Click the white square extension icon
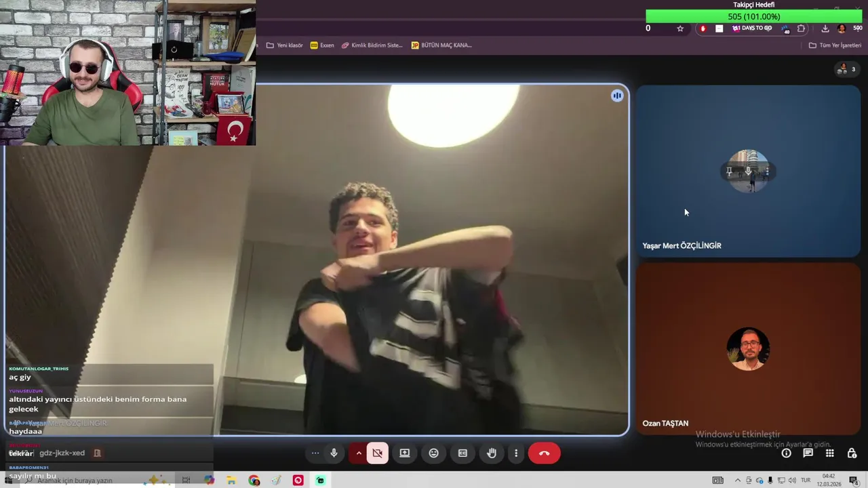 [719, 28]
